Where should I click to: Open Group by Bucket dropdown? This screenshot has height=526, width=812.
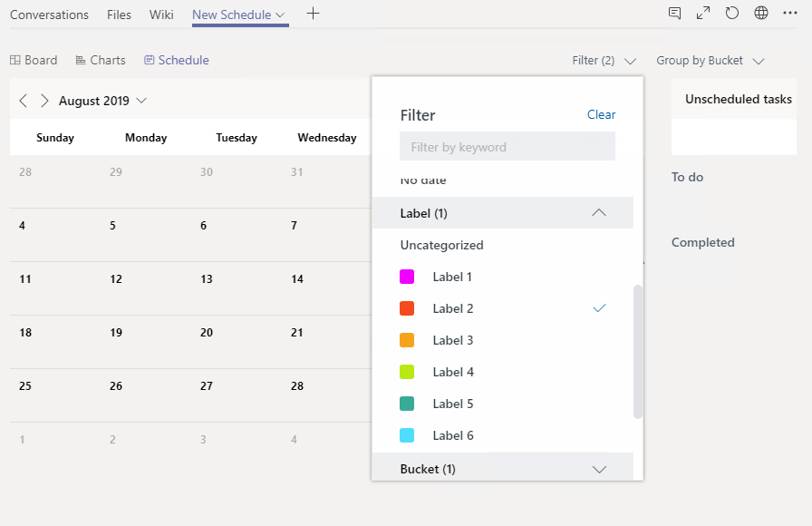(710, 61)
